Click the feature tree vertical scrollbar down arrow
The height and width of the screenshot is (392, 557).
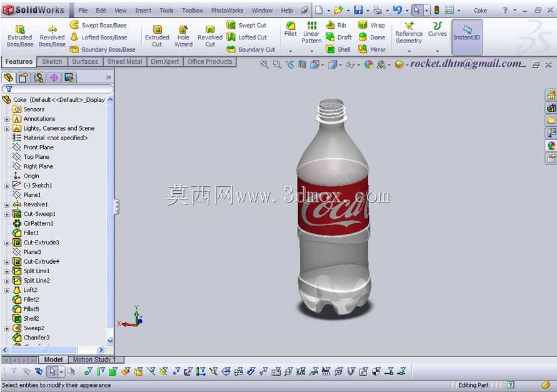110,341
